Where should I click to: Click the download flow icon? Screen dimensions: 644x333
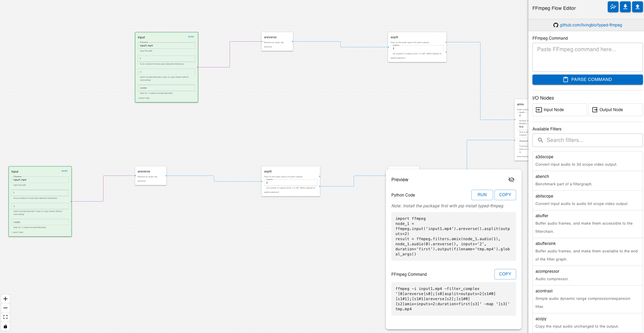pos(625,7)
